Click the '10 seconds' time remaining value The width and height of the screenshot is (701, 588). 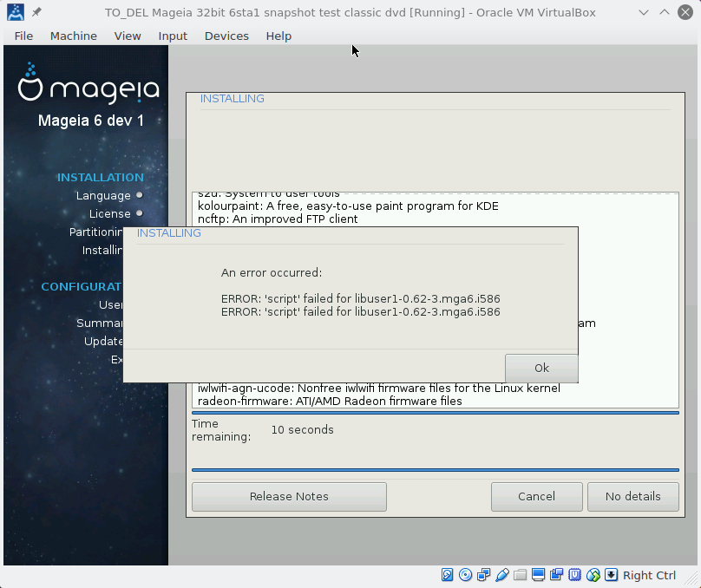[x=302, y=429]
